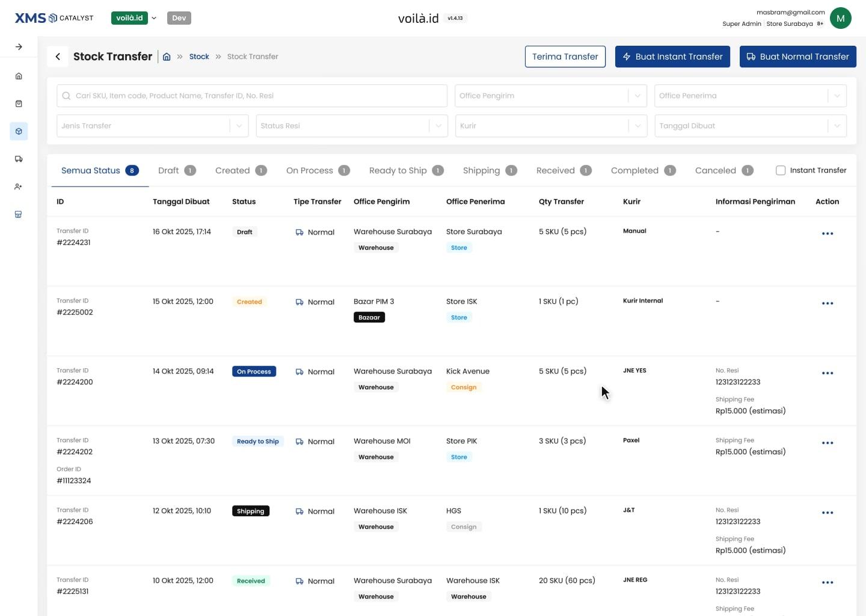Show the Canceled tab

[724, 170]
